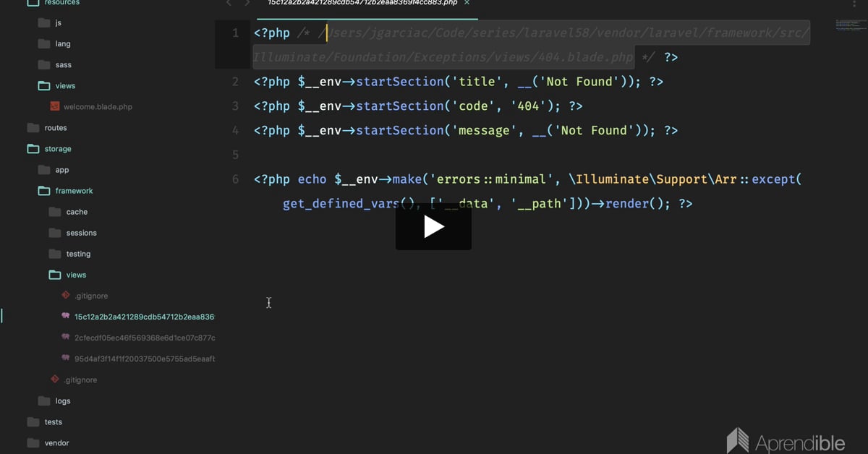Click the git icon of .gitignore above logs
This screenshot has height=454, width=868.
(55, 380)
